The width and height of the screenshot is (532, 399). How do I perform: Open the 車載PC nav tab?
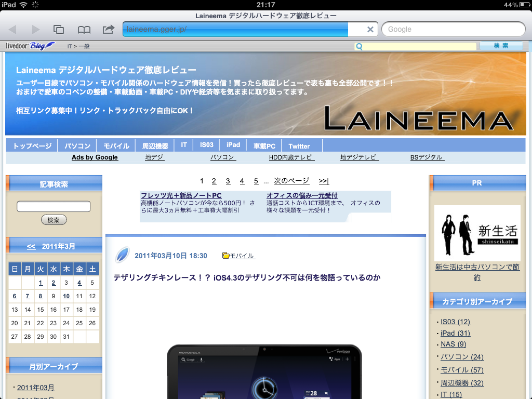pyautogui.click(x=264, y=146)
